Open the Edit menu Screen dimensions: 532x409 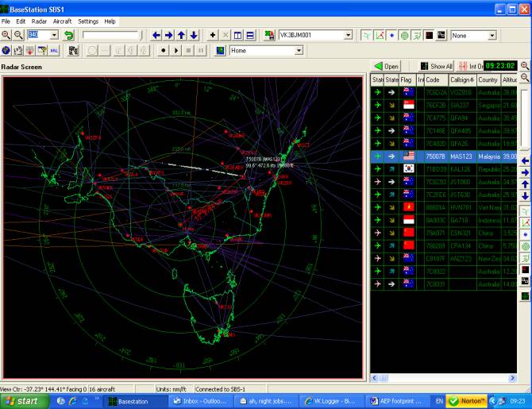click(x=21, y=21)
